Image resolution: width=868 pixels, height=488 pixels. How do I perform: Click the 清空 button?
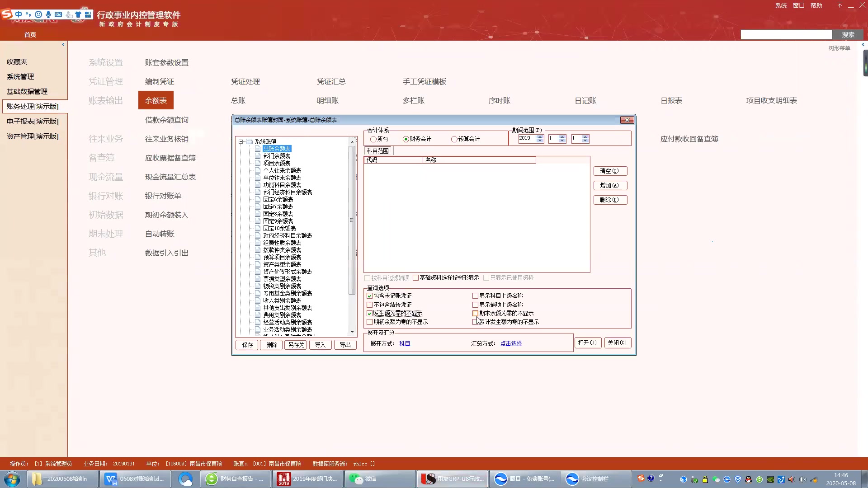[610, 171]
